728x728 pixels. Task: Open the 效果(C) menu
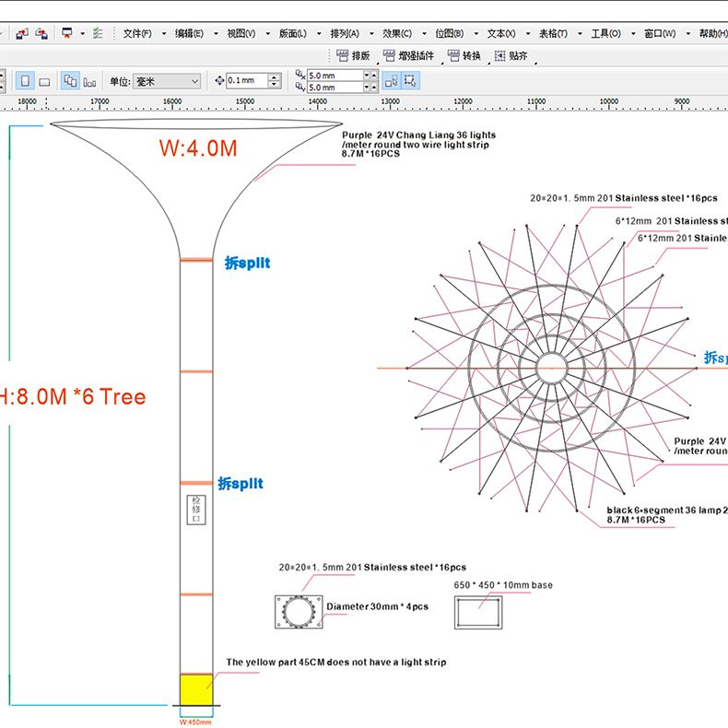pyautogui.click(x=397, y=33)
